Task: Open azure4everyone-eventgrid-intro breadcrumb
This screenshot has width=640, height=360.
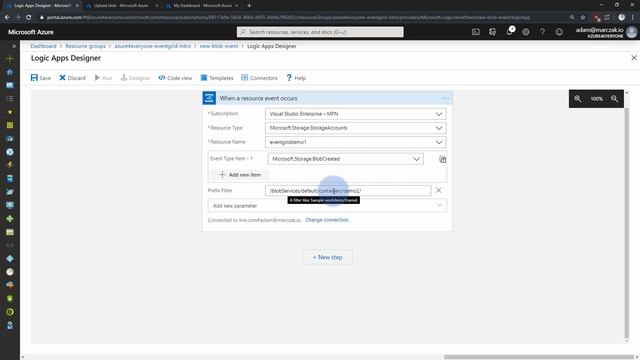Action: pos(153,46)
